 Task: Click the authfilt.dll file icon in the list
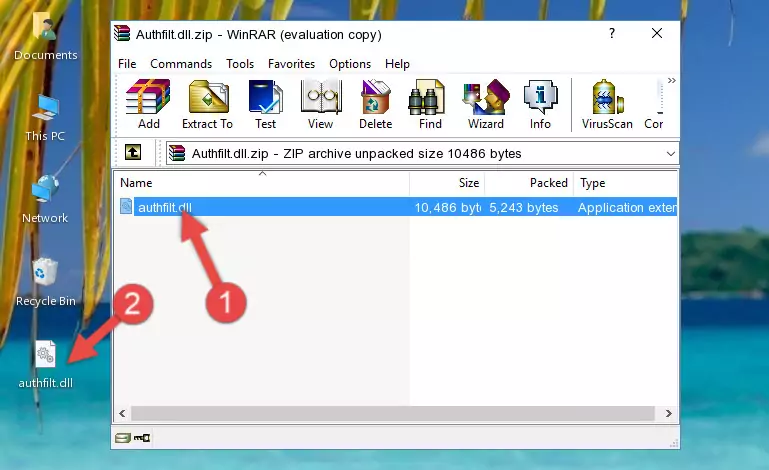pyautogui.click(x=126, y=207)
